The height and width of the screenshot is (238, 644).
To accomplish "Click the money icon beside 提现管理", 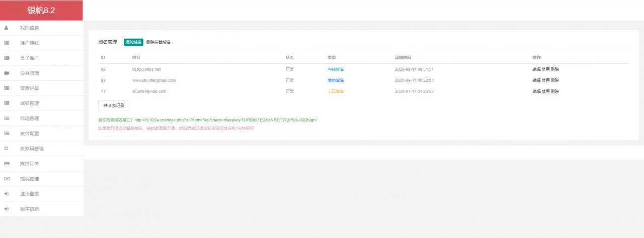I will [x=7, y=179].
